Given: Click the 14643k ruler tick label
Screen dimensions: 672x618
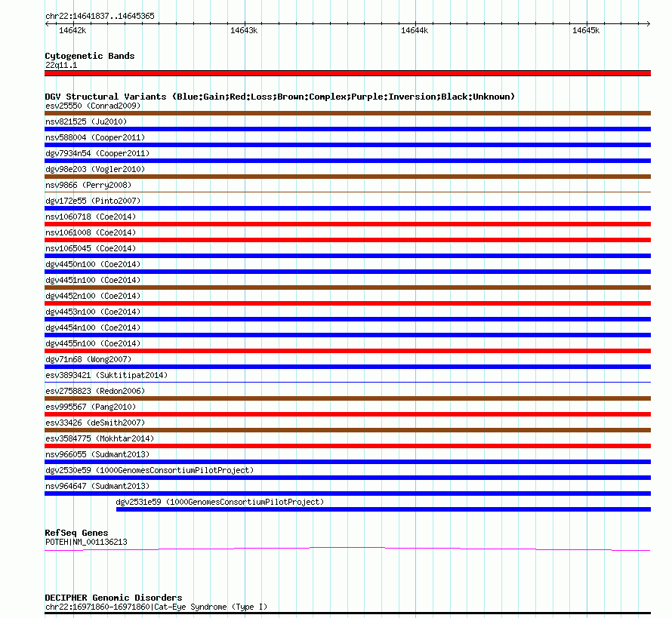Looking at the screenshot, I should 244,30.
